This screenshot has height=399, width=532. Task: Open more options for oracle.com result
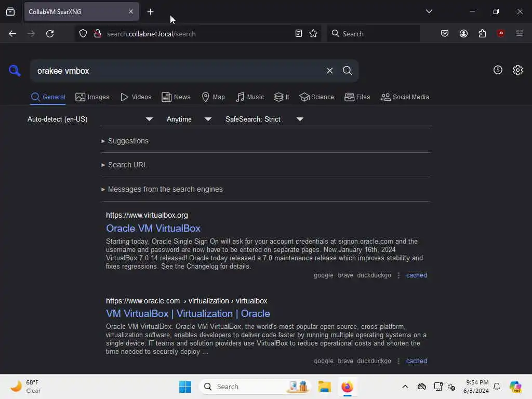(x=398, y=361)
